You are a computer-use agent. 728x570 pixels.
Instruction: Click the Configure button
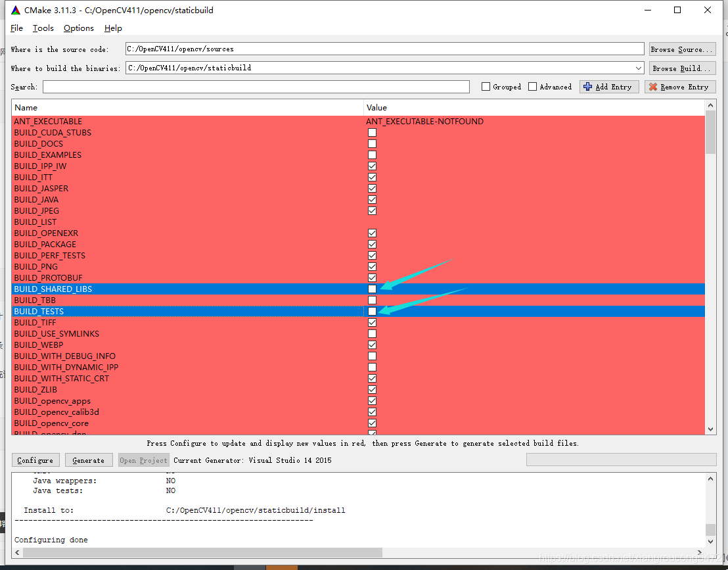pyautogui.click(x=35, y=460)
